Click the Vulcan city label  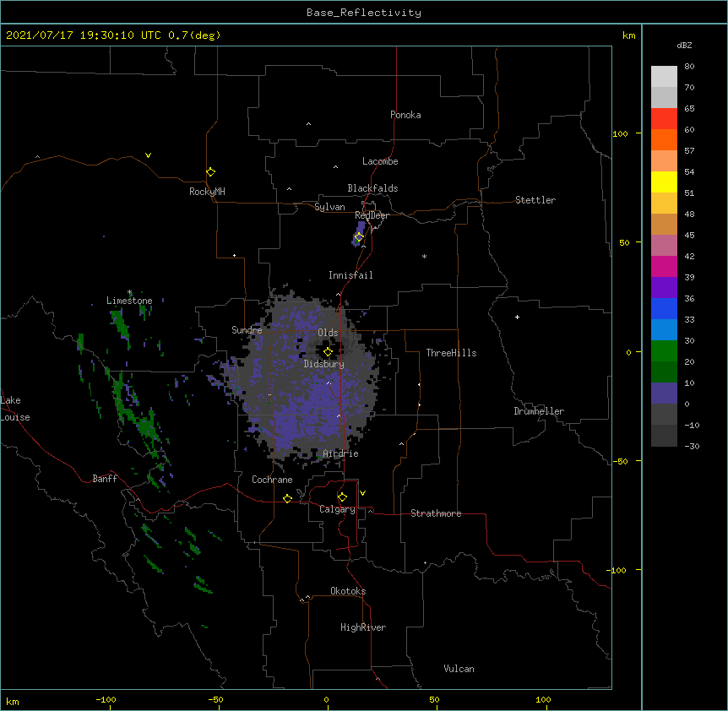click(459, 669)
